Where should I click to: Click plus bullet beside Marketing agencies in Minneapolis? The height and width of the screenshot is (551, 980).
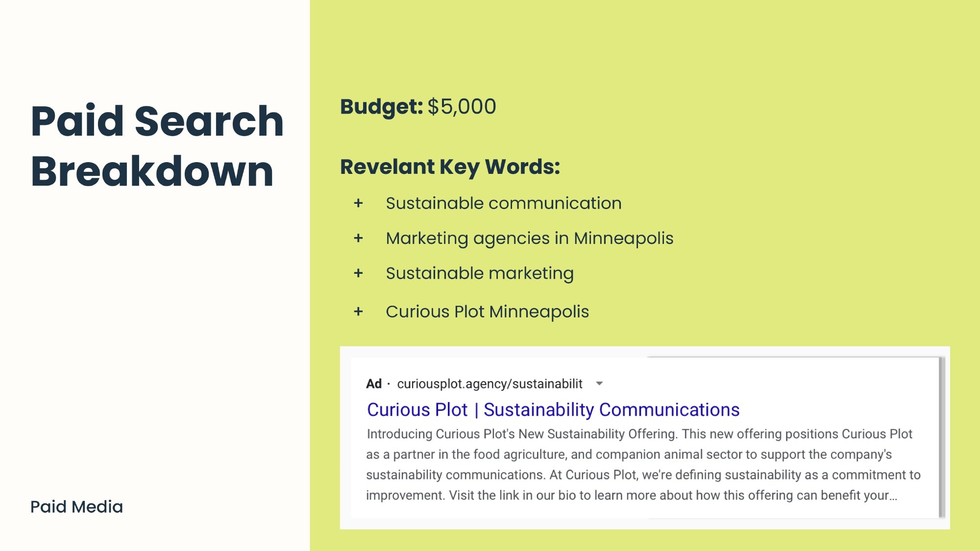[x=358, y=239]
